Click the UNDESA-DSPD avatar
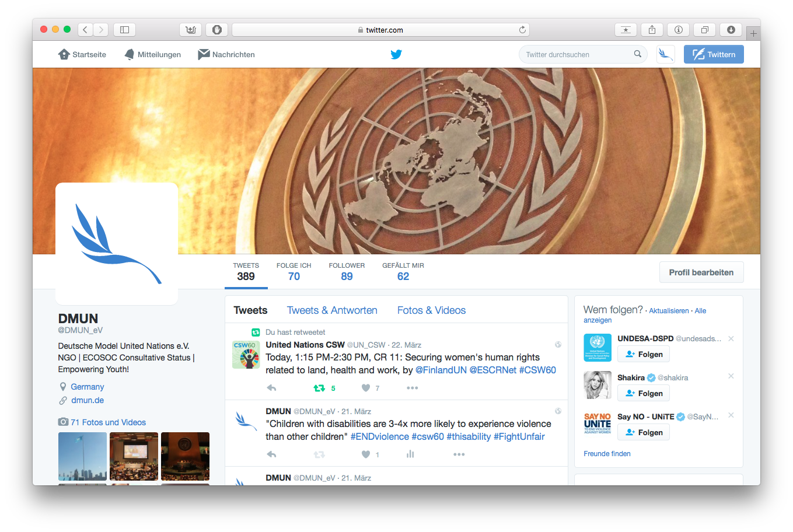The image size is (793, 532). point(598,348)
